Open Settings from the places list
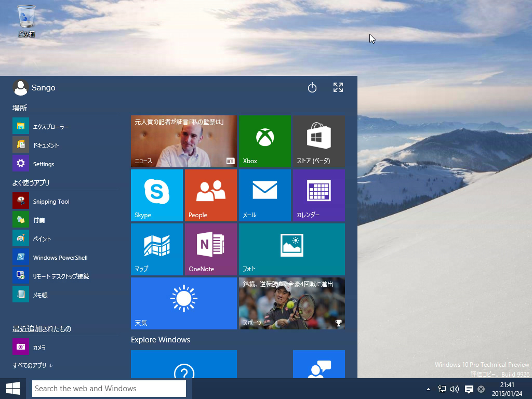 pos(65,164)
